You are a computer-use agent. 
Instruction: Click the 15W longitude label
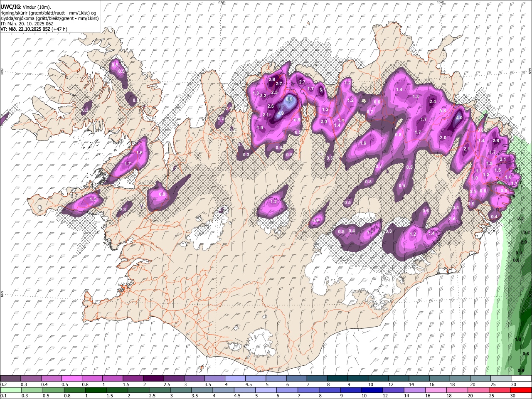440,2
